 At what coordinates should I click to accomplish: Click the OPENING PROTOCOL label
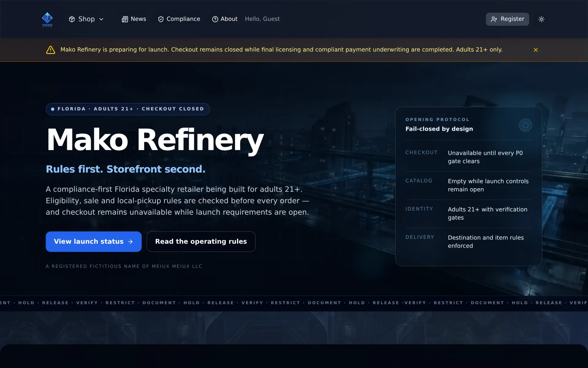click(x=437, y=120)
